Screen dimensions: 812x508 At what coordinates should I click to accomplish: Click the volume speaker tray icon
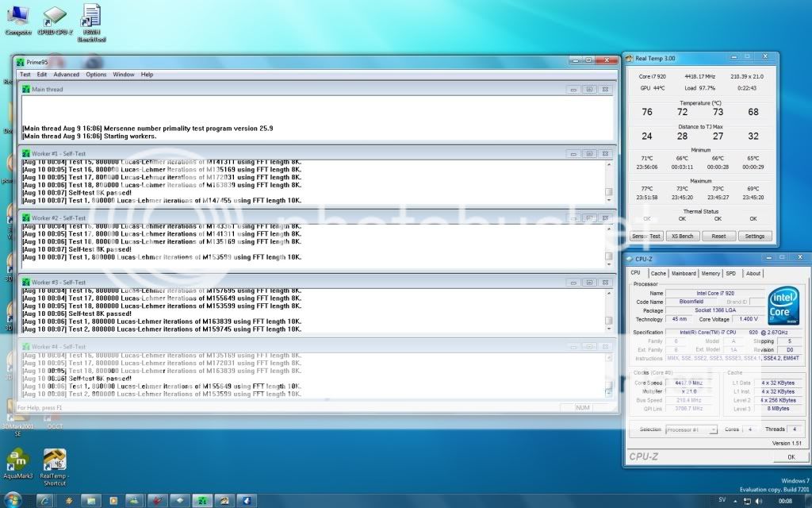pyautogui.click(x=759, y=501)
